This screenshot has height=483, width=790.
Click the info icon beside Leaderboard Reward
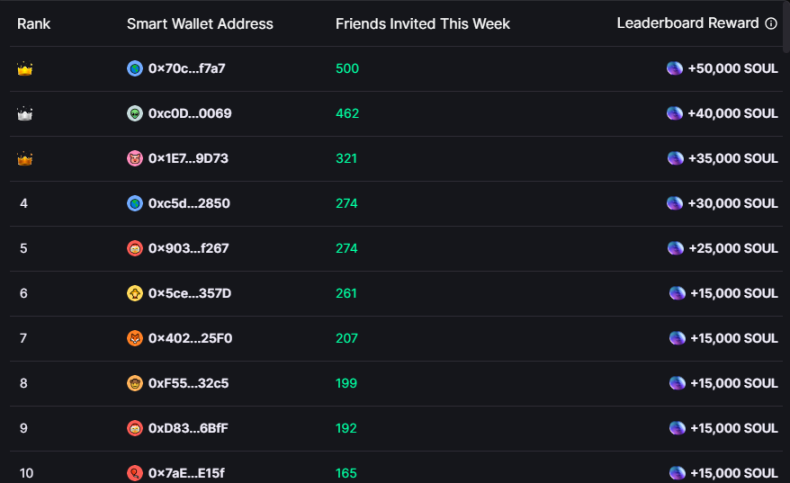click(771, 24)
